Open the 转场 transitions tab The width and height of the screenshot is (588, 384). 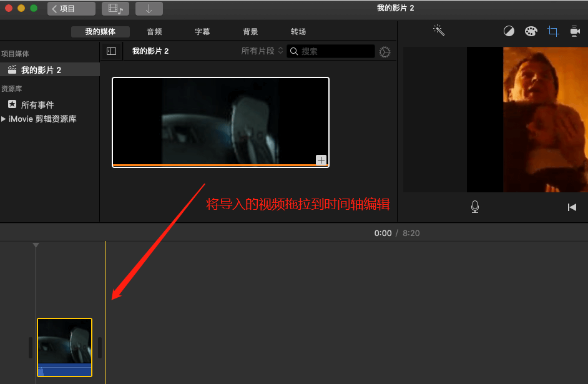pos(298,31)
